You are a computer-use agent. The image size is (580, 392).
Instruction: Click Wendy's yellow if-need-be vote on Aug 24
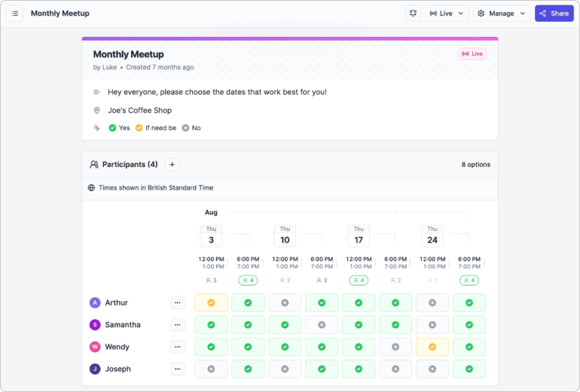[x=432, y=347]
